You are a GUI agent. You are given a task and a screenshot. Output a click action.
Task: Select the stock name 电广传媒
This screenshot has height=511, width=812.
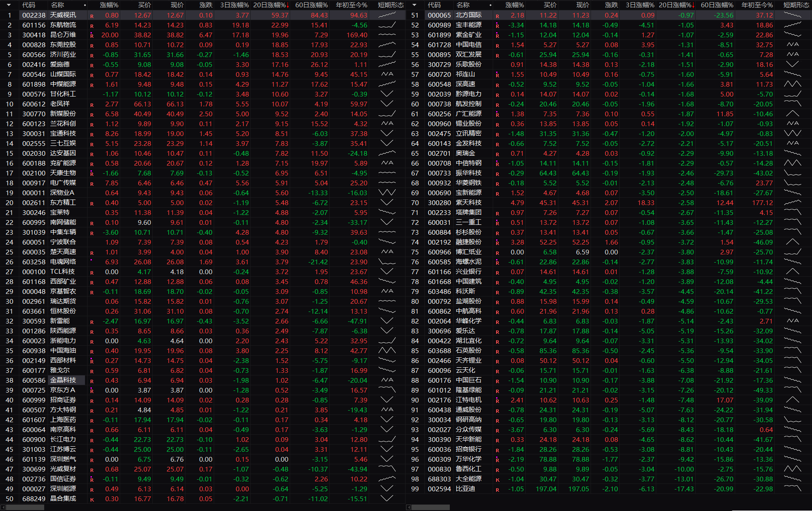[x=63, y=183]
